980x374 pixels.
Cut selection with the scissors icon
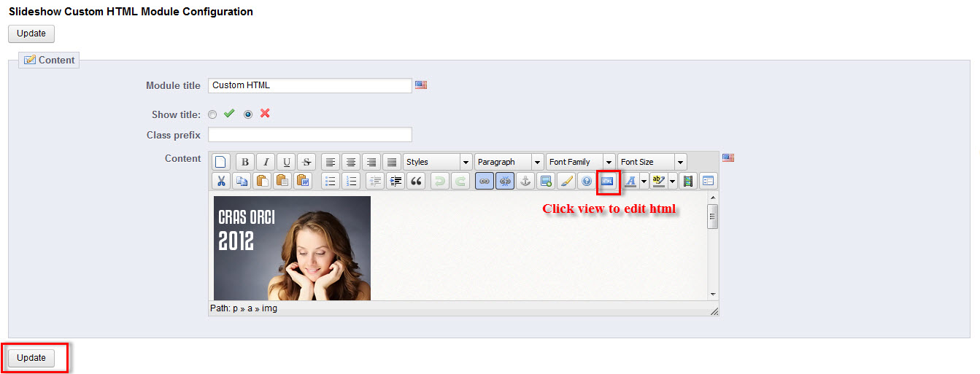(221, 181)
